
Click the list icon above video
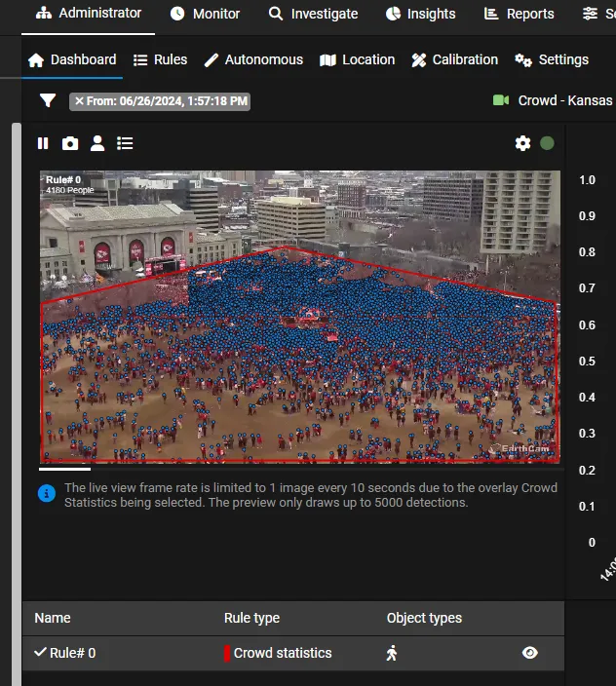coord(125,143)
